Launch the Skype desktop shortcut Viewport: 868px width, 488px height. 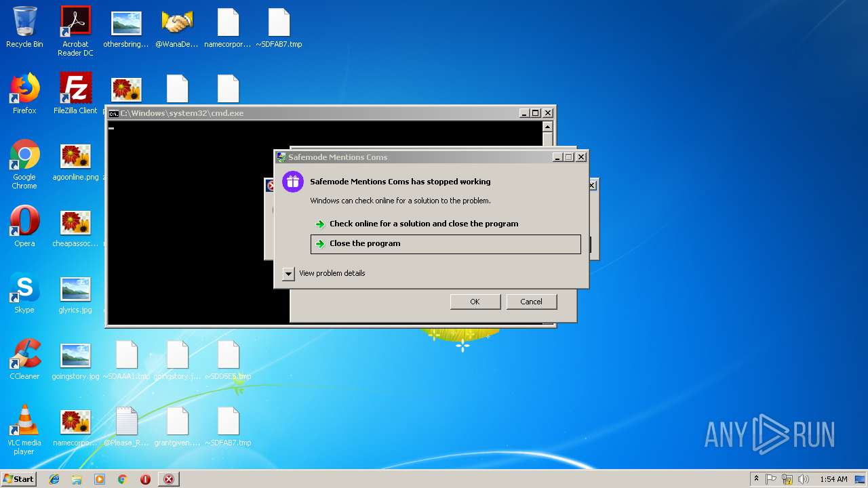click(24, 293)
